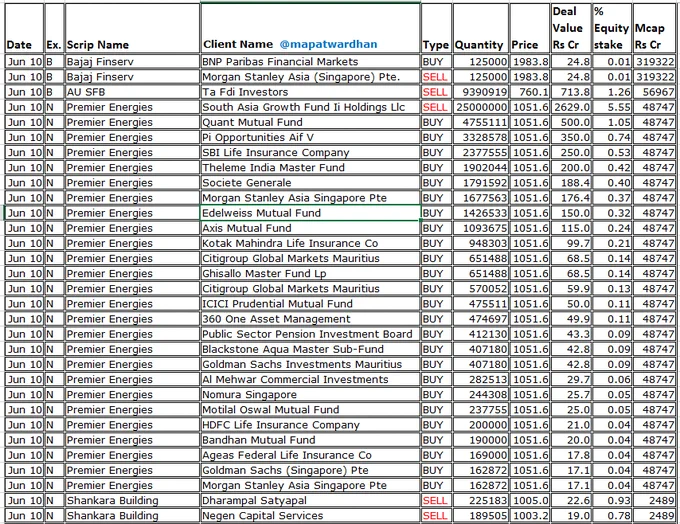Select the Price column header

point(530,28)
